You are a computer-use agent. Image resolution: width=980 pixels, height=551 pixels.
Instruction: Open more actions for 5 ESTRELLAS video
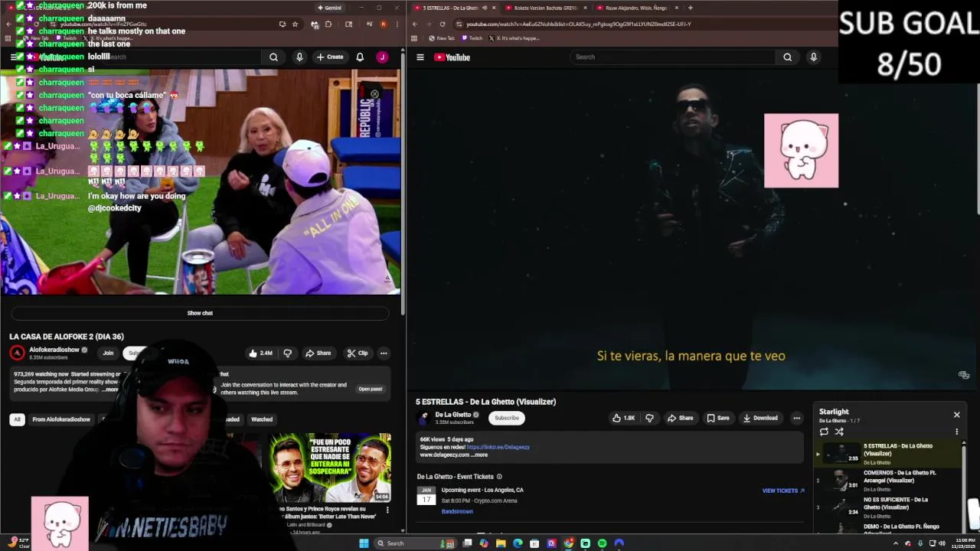pos(796,418)
